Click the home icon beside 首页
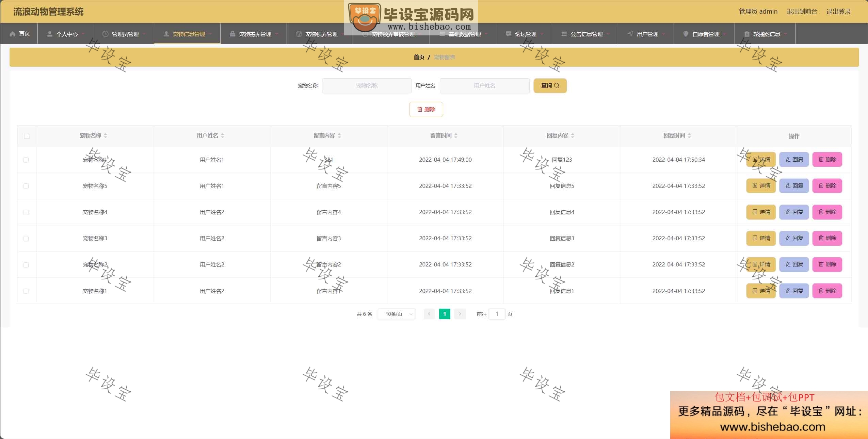The width and height of the screenshot is (868, 439). tap(13, 34)
